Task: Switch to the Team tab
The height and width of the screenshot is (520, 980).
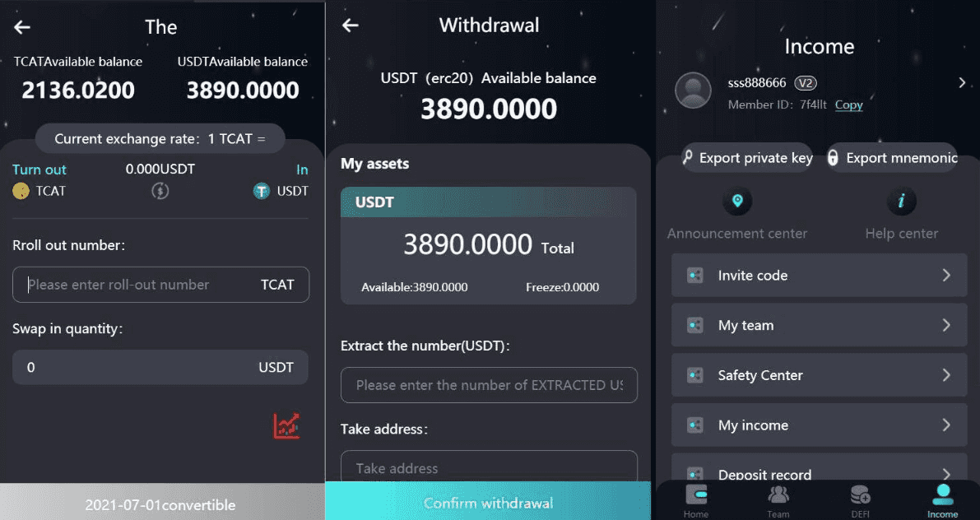Action: 778,502
